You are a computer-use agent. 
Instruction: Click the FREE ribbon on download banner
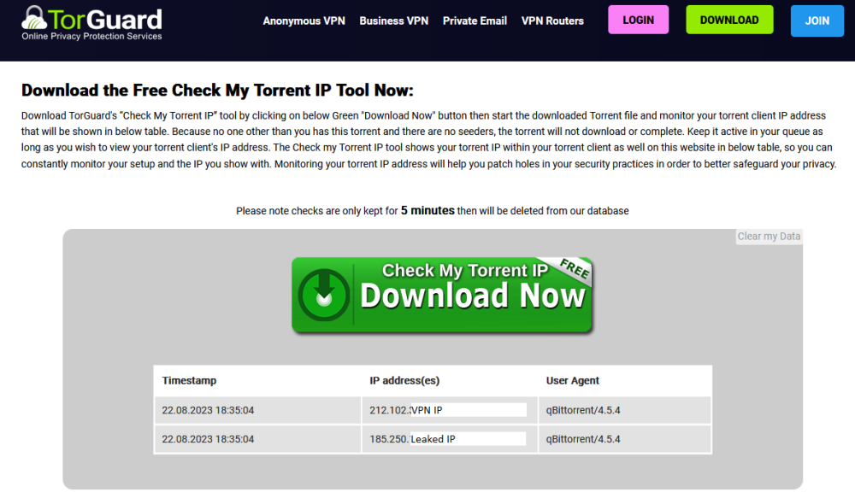point(574,268)
